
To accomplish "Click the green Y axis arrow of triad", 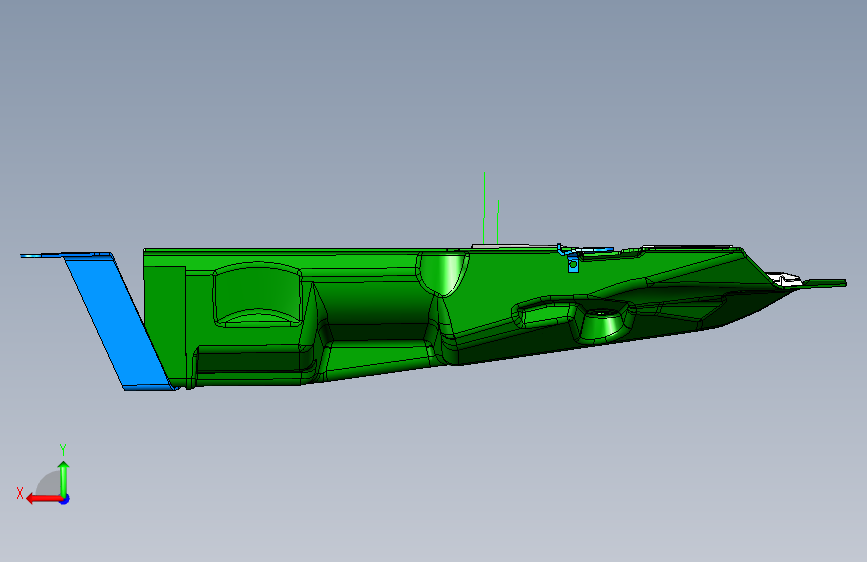I will coord(64,479).
